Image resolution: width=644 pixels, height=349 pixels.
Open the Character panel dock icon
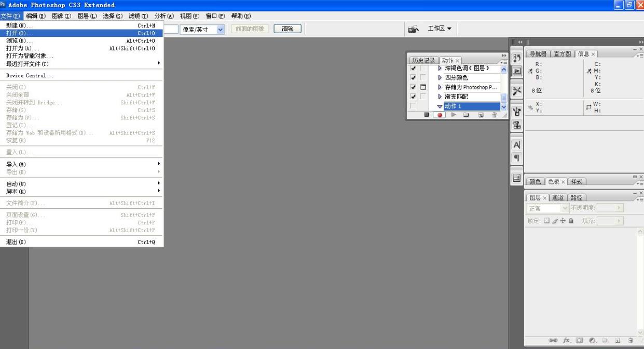tap(517, 144)
